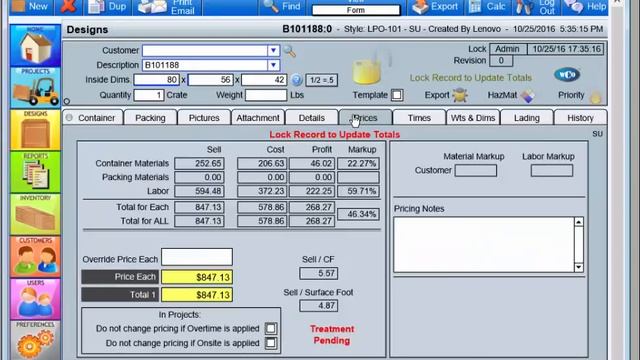The height and width of the screenshot is (360, 640).
Task: Enable Do not change pricing if Overtime
Action: (x=271, y=329)
